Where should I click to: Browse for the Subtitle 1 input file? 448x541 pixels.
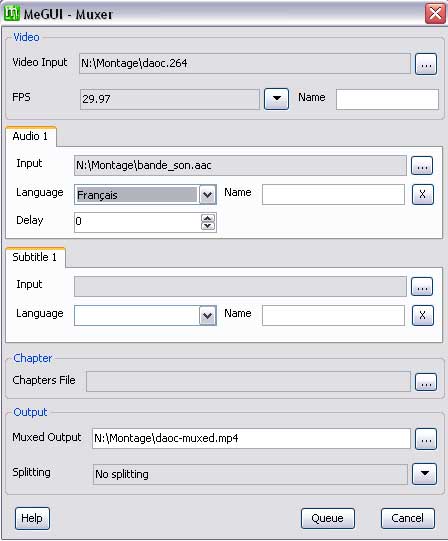422,286
